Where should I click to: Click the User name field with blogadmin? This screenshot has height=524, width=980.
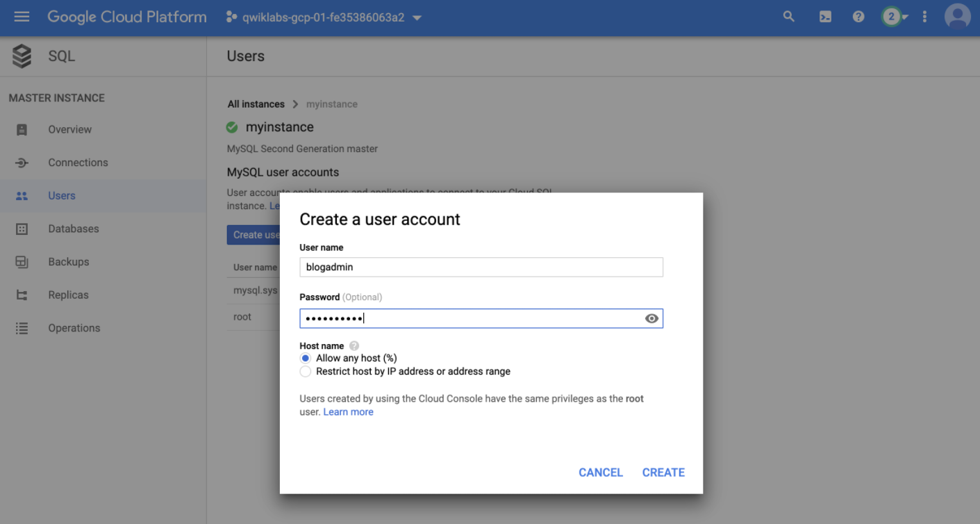(481, 267)
